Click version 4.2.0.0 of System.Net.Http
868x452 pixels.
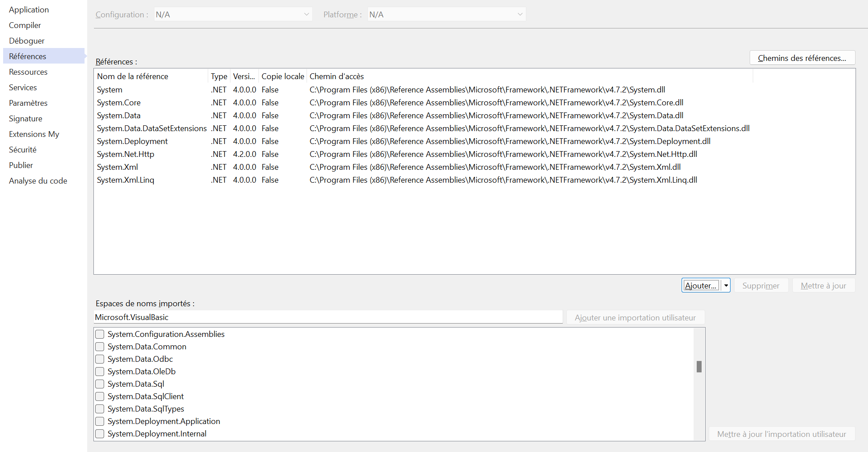pos(245,154)
